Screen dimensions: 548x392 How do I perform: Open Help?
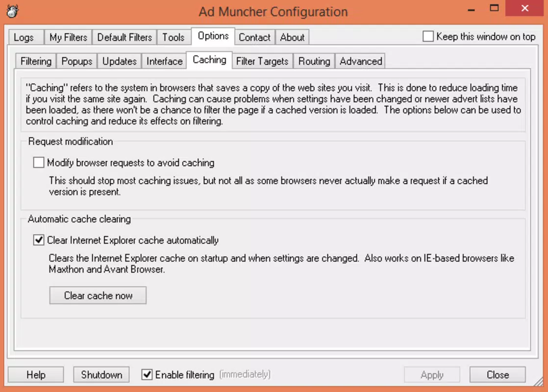tap(36, 374)
